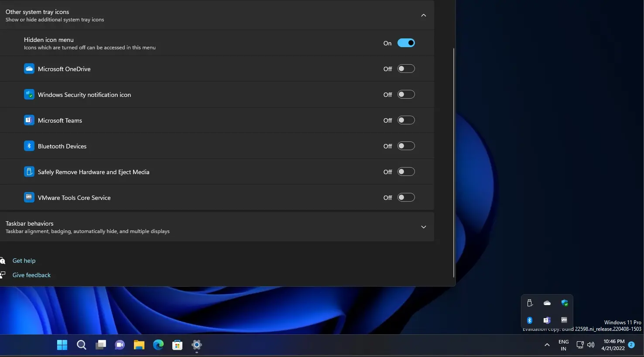
Task: Click the Bluetooth icon in tray overflow popup
Action: [x=530, y=320]
